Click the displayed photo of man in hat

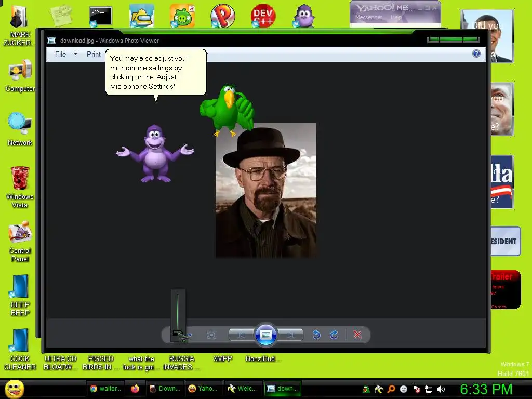tap(266, 190)
